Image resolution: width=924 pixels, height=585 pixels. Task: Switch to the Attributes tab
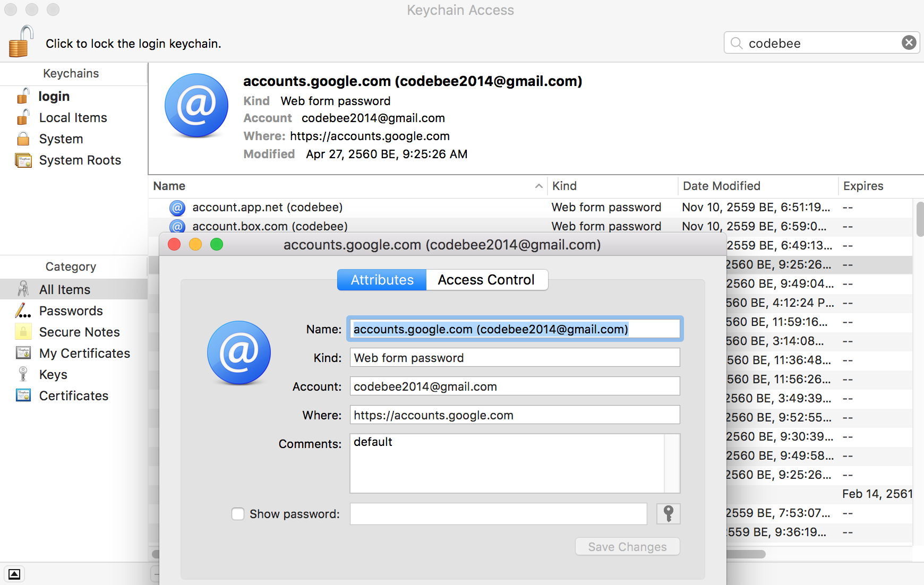click(382, 280)
